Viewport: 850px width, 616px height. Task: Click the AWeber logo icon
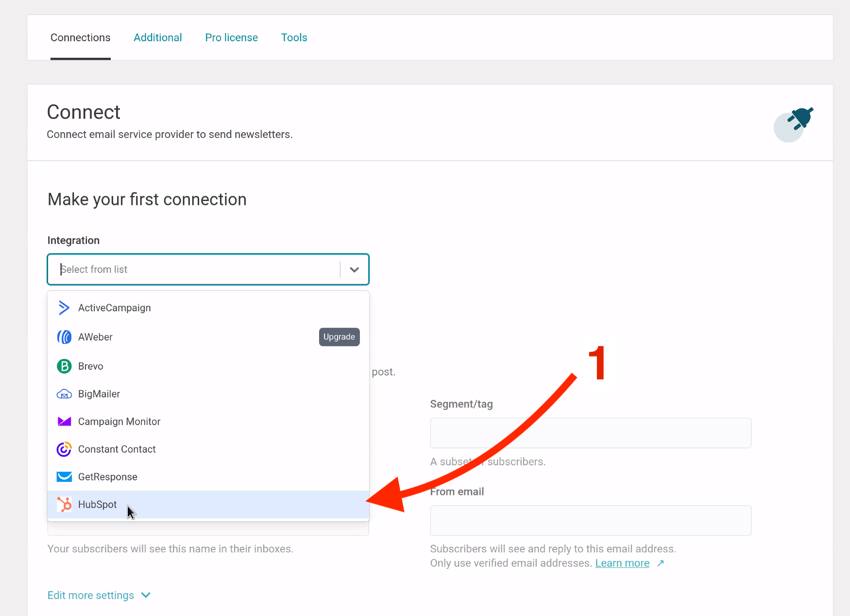[64, 337]
